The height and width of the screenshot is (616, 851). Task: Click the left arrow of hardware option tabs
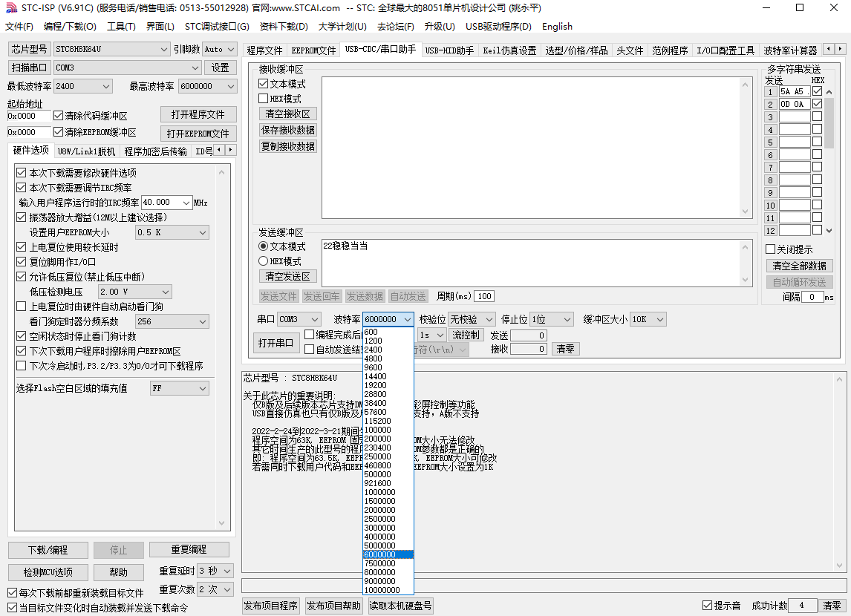pos(219,150)
